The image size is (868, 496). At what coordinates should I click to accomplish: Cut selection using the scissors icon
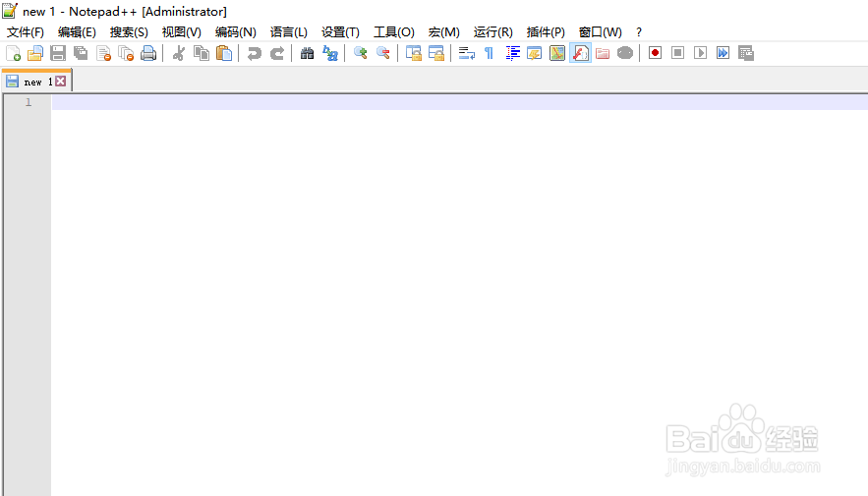[178, 53]
